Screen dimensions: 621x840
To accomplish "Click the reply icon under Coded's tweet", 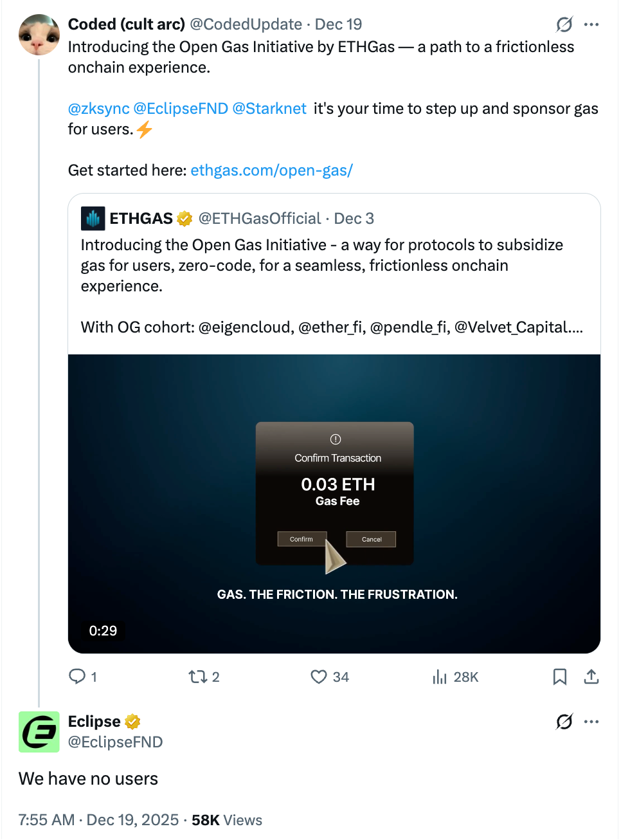I will pyautogui.click(x=77, y=677).
